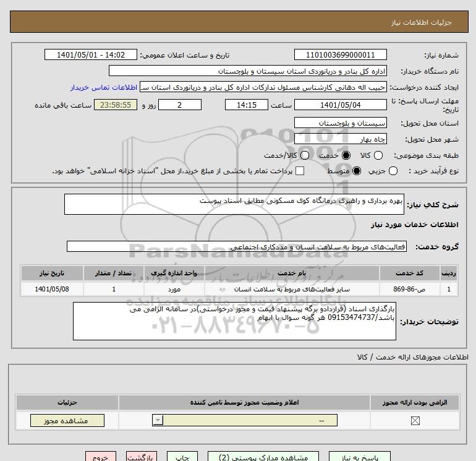The width and height of the screenshot is (476, 461).
Task: Click the اعلام وضعیت مجوز توسط تامین کننده header
Action: [244, 403]
